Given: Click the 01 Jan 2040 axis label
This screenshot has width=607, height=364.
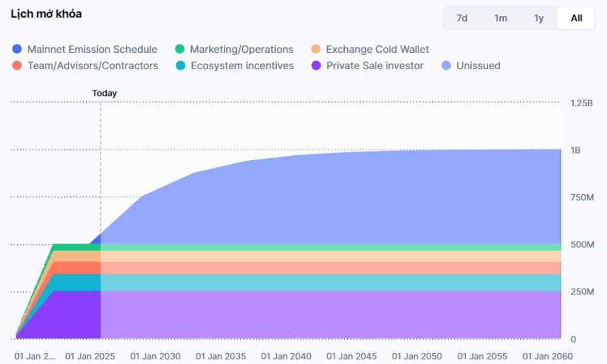Looking at the screenshot, I should coord(287,357).
